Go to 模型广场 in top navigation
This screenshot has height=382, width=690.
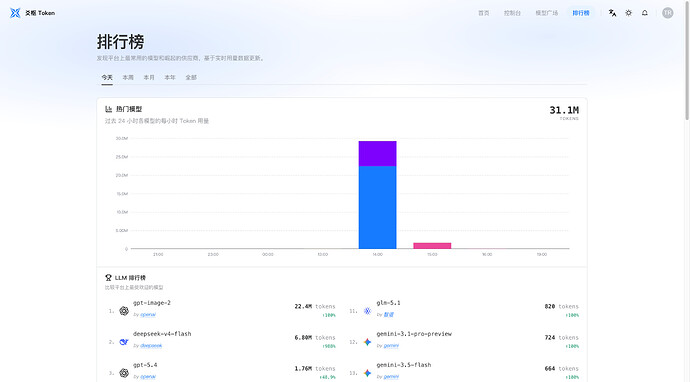[x=547, y=13]
